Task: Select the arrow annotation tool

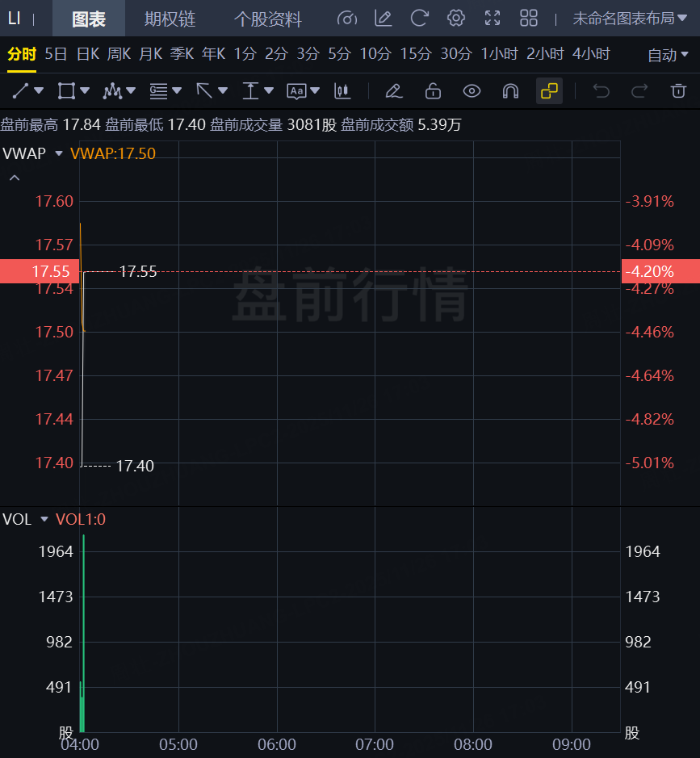Action: 204,90
